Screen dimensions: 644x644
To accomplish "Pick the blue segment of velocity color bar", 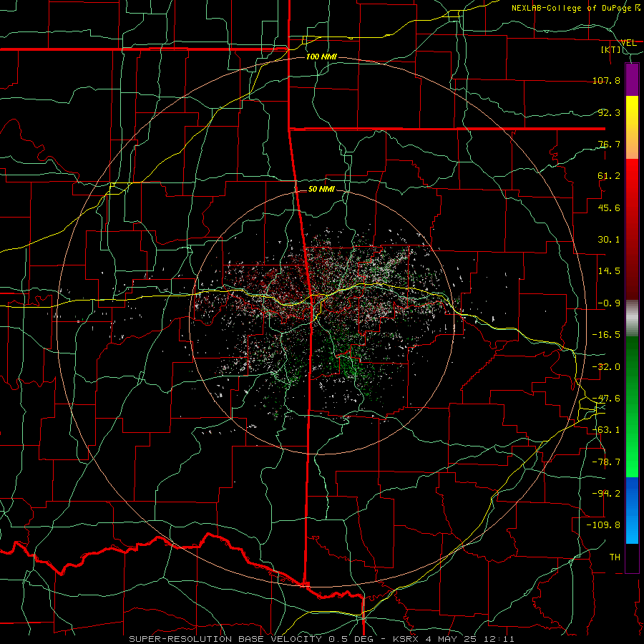I will click(x=632, y=510).
